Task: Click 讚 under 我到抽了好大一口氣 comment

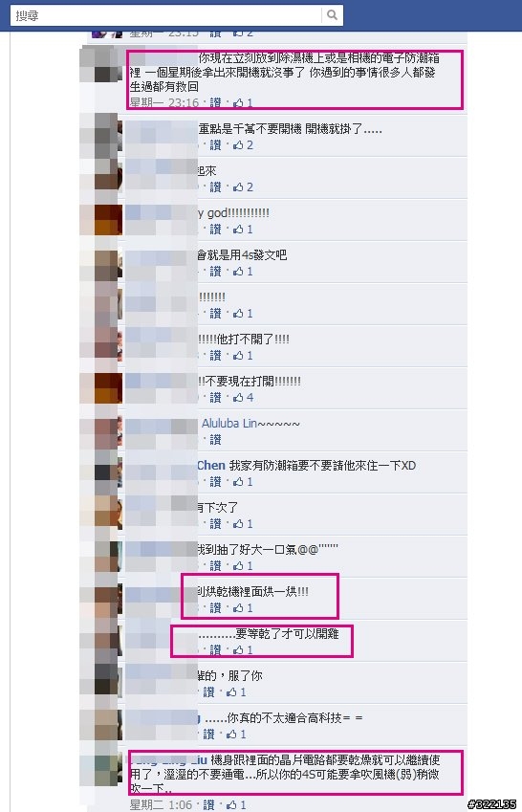Action: [x=216, y=566]
